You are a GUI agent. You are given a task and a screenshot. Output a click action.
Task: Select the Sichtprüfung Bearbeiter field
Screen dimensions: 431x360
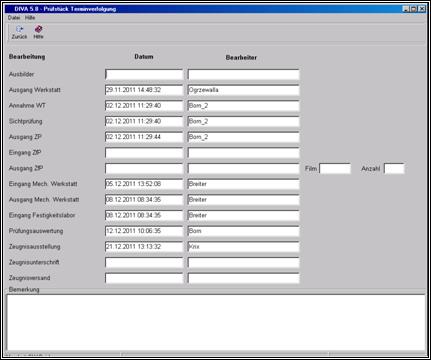point(243,121)
